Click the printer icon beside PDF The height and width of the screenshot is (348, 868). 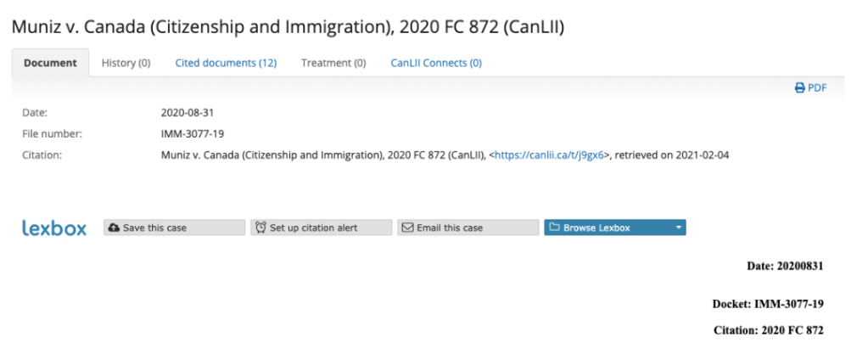799,87
